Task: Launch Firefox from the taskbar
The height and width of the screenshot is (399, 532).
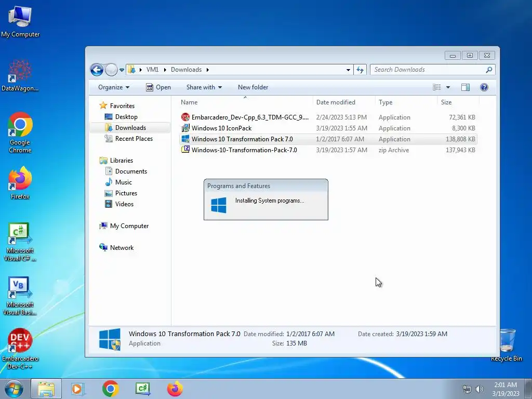Action: point(175,389)
